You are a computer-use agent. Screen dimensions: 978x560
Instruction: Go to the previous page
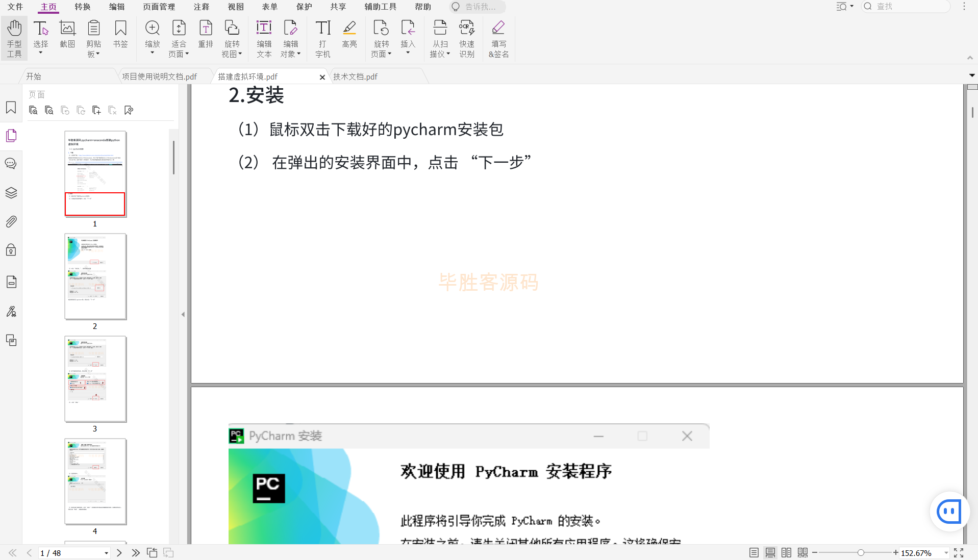click(x=29, y=553)
